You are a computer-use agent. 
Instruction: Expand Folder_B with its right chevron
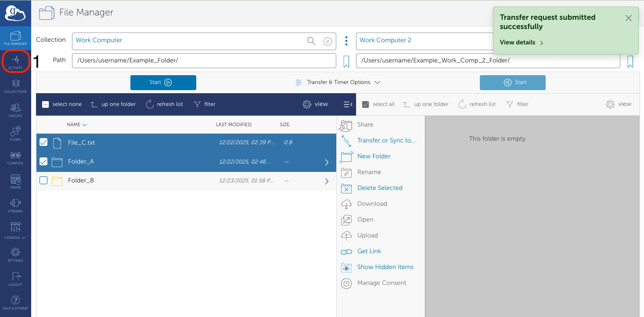327,181
